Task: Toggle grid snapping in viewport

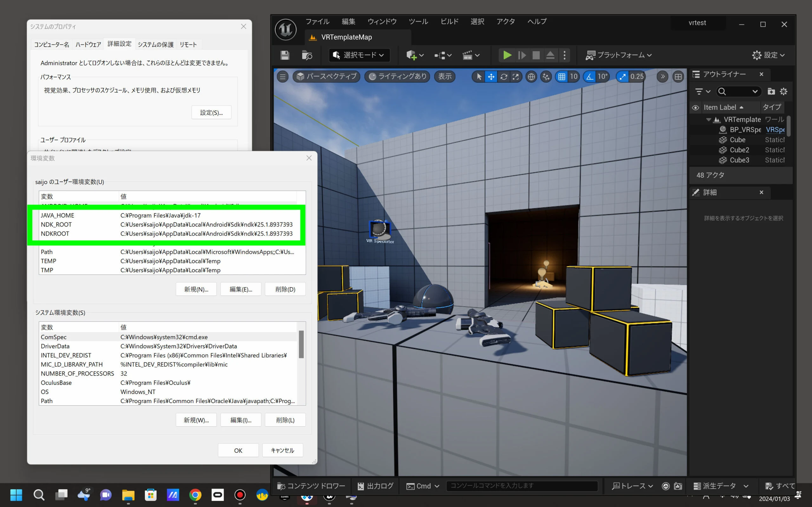Action: pos(562,77)
